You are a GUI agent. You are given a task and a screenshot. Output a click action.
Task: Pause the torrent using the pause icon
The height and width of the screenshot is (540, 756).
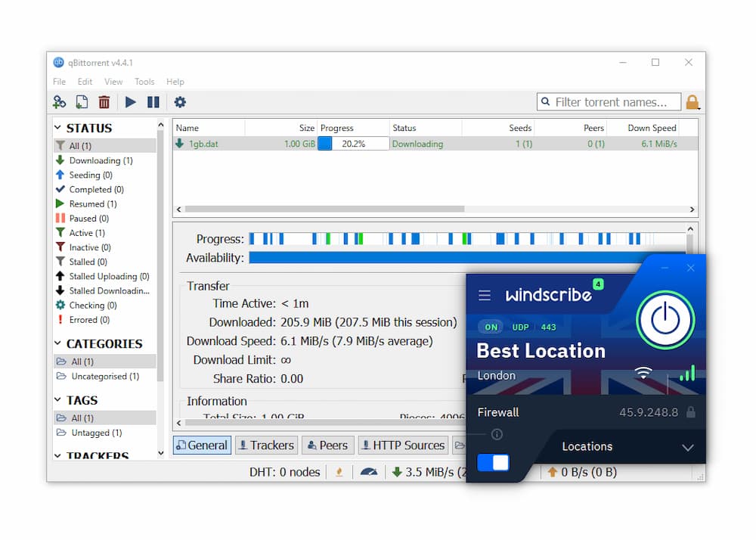coord(153,101)
